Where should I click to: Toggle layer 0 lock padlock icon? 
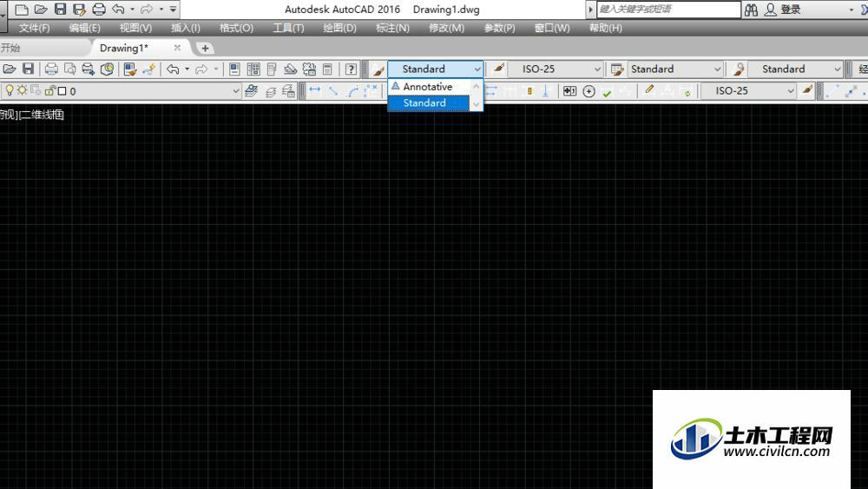point(49,90)
